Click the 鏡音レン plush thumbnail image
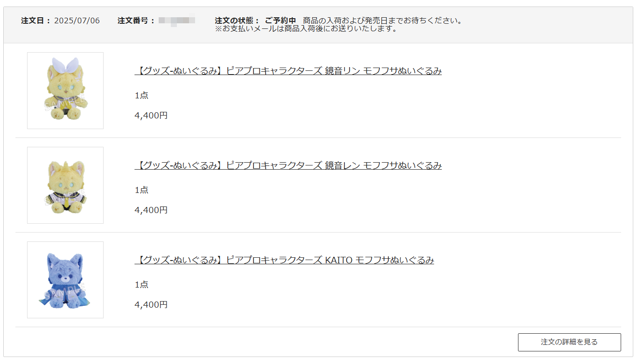Viewport: 637px width, 364px height. 65,185
